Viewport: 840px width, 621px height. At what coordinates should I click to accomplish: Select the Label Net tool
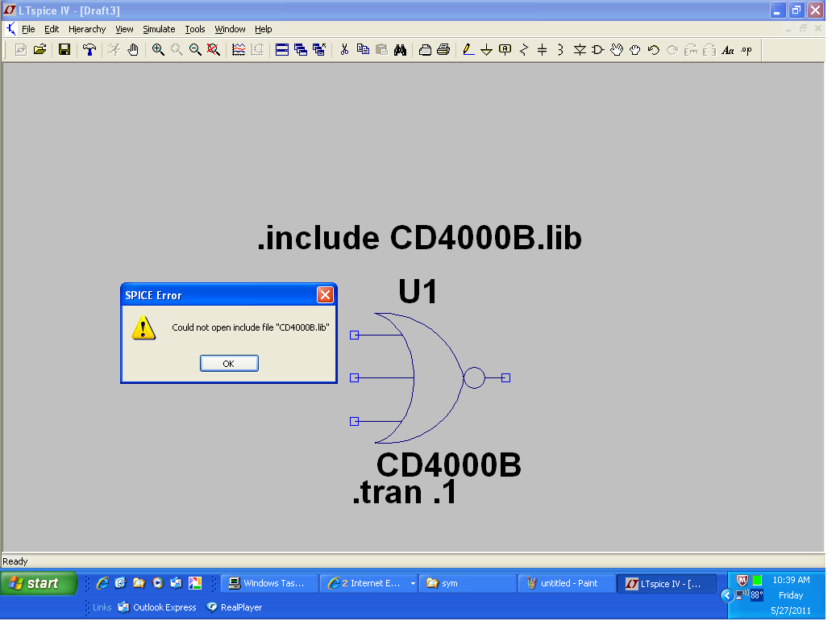tap(505, 50)
